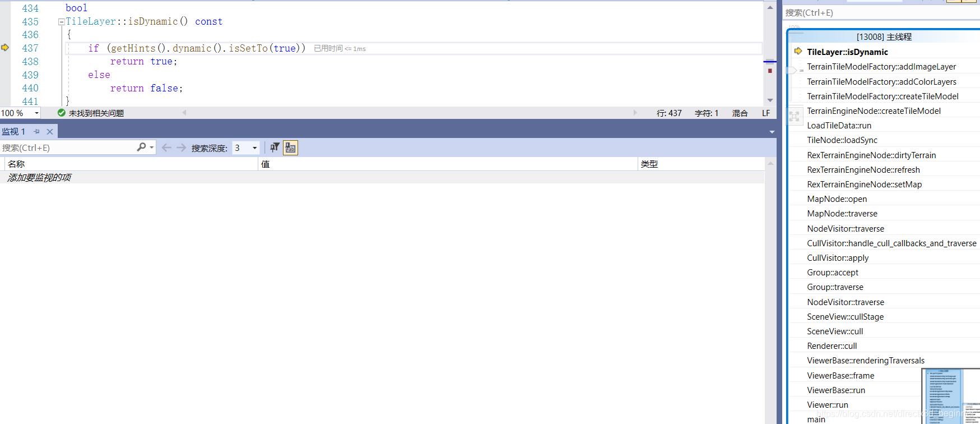Image resolution: width=980 pixels, height=424 pixels.
Task: Click editor vertical scrollbar down arrow
Action: pyautogui.click(x=770, y=100)
